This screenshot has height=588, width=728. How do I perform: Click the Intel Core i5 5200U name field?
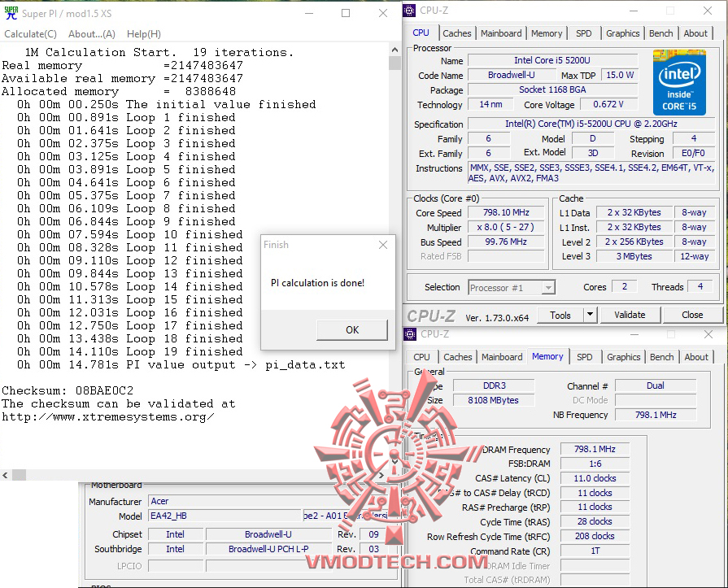tap(552, 60)
